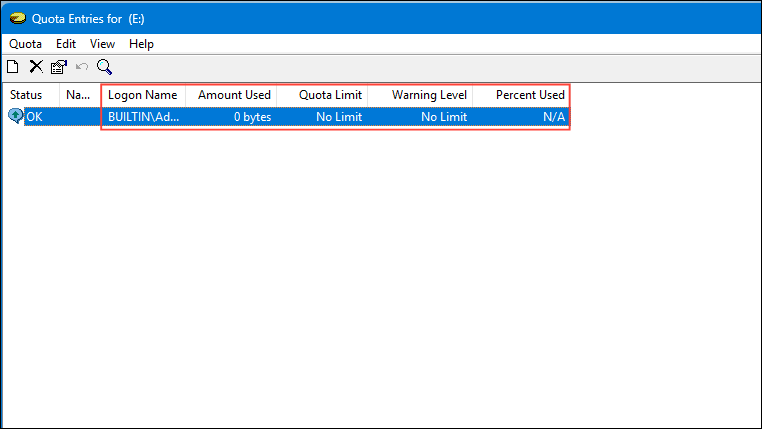This screenshot has width=762, height=429.
Task: Sort entries by Logon Name header
Action: coord(142,95)
